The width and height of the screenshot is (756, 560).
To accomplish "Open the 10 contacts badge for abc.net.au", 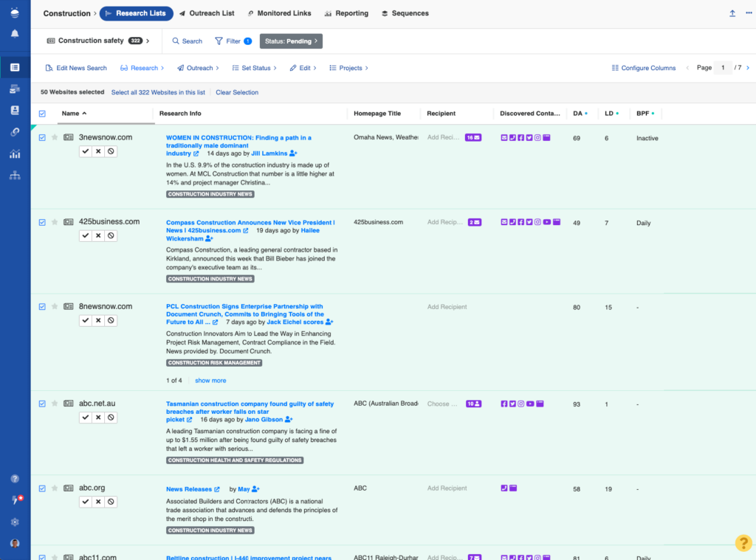I will coord(473,404).
